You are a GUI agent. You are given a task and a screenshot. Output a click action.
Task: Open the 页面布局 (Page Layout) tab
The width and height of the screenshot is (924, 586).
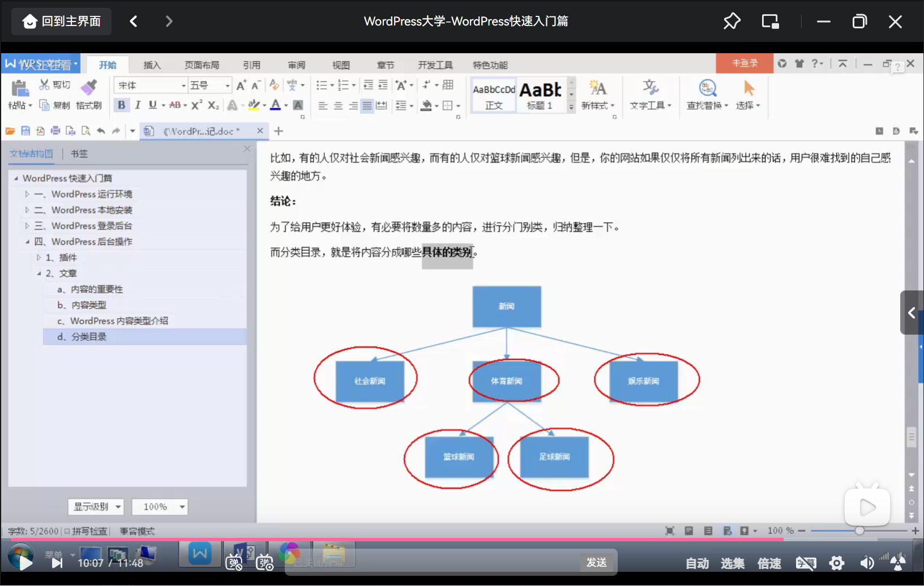202,65
